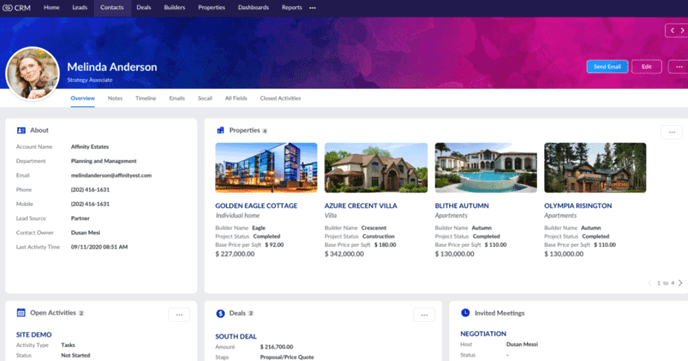Go to next contact record arrow
The height and width of the screenshot is (361, 688).
click(x=682, y=30)
